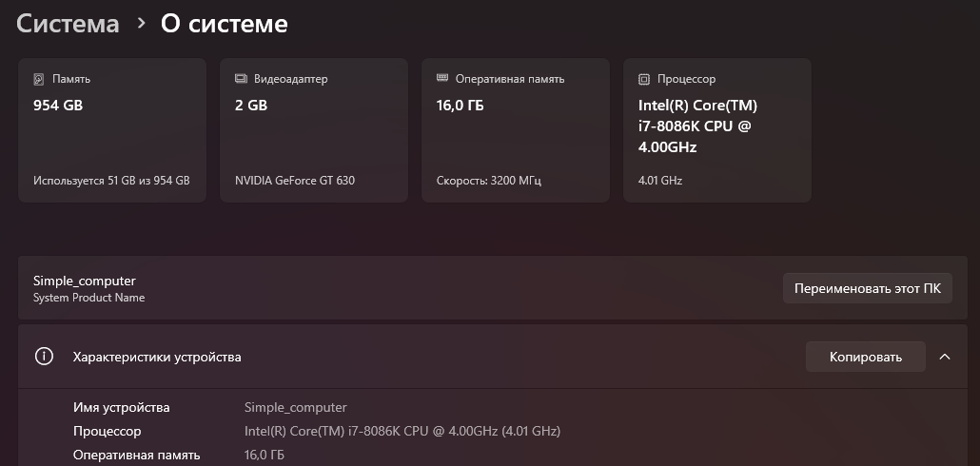Open the Оперативная память 16,0 ГБ card
This screenshot has height=466, width=980.
(516, 130)
